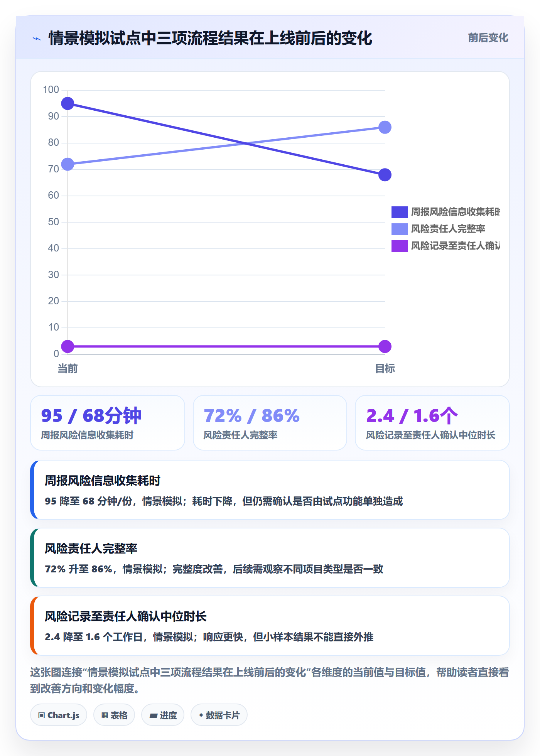This screenshot has width=540, height=756.
Task: Click y-axis label 100
Action: pos(51,90)
